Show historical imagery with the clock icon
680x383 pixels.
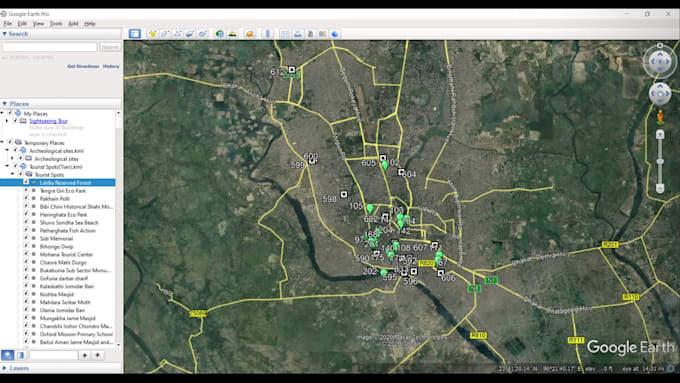coord(220,33)
